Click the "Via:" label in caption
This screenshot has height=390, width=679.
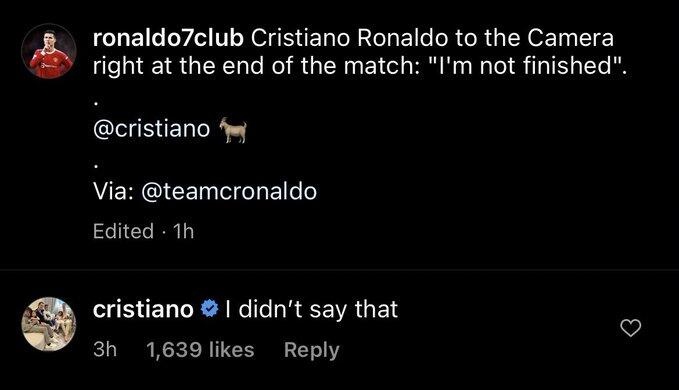tap(113, 192)
